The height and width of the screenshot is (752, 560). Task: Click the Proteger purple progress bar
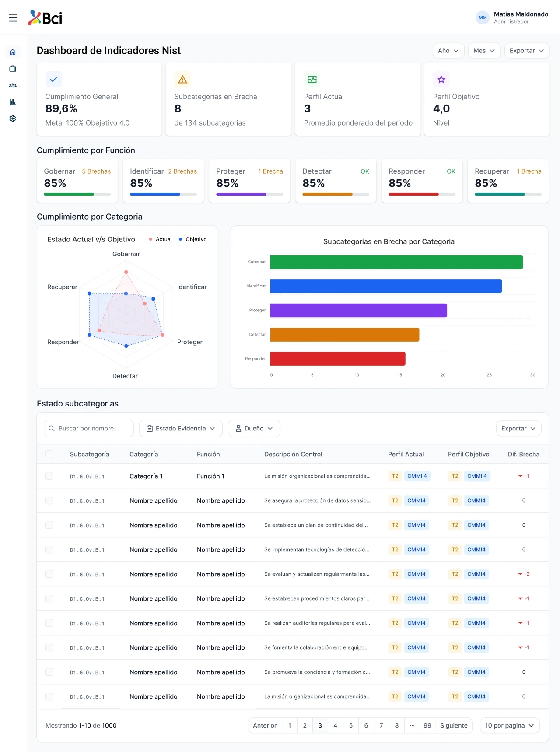[249, 194]
